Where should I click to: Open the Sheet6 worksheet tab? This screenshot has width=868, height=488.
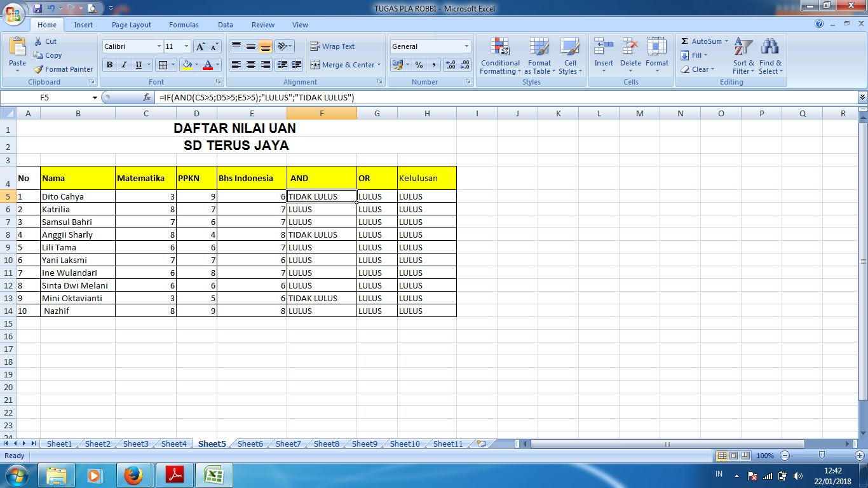pyautogui.click(x=250, y=444)
